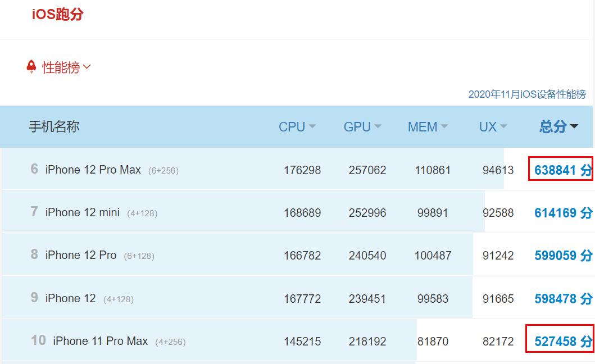Select the iPhone 12 device name

(70, 298)
